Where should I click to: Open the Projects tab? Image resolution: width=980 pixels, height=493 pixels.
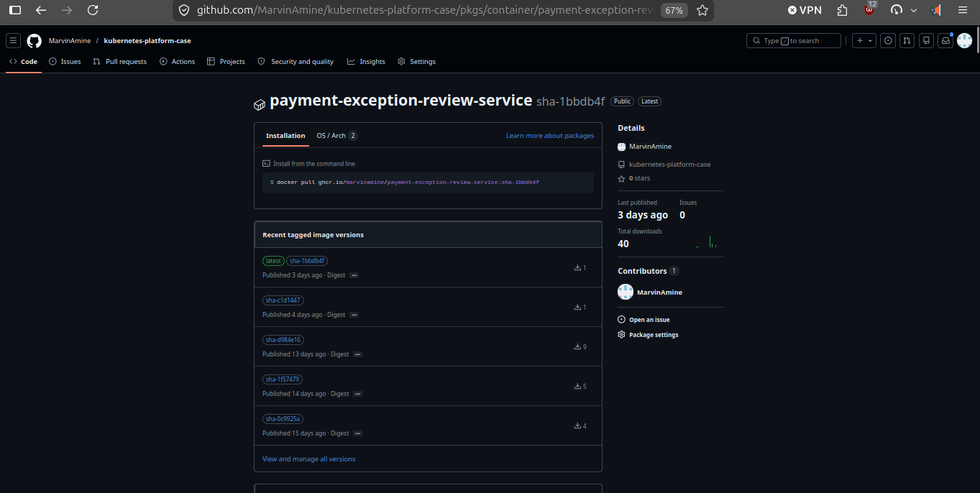(x=226, y=62)
